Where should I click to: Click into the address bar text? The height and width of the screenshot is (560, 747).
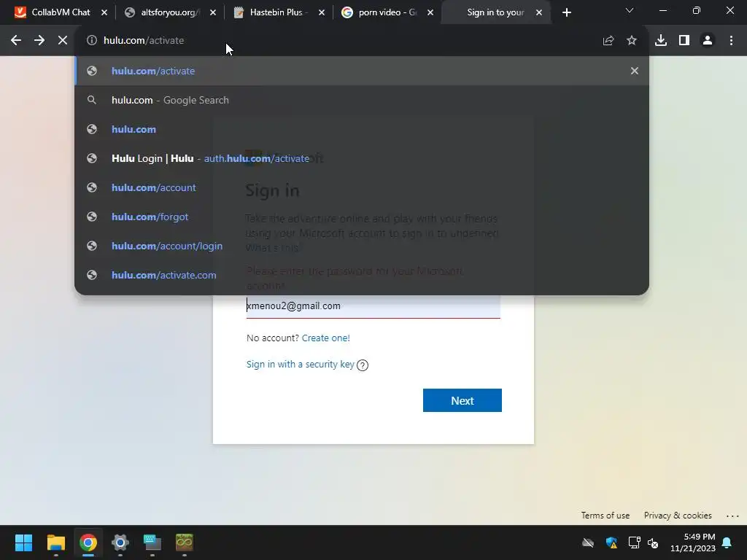coord(144,41)
